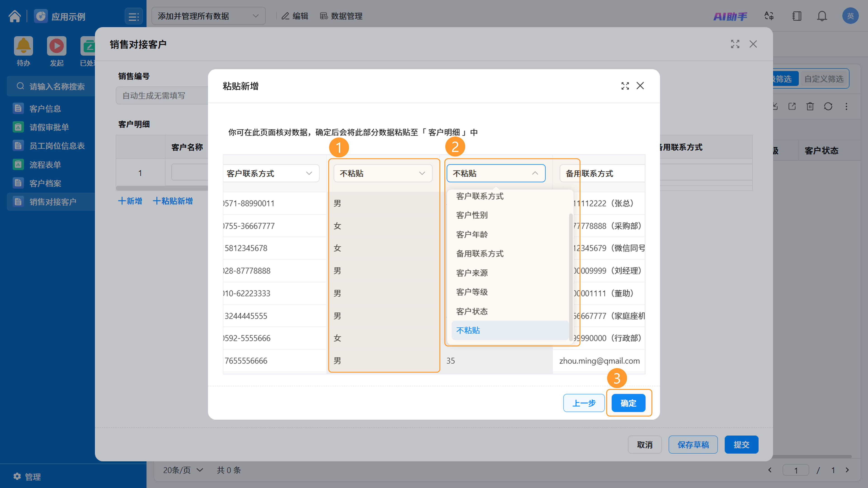The height and width of the screenshot is (488, 868).
Task: Click the 编辑 pencil toolbar item
Action: [x=295, y=16]
